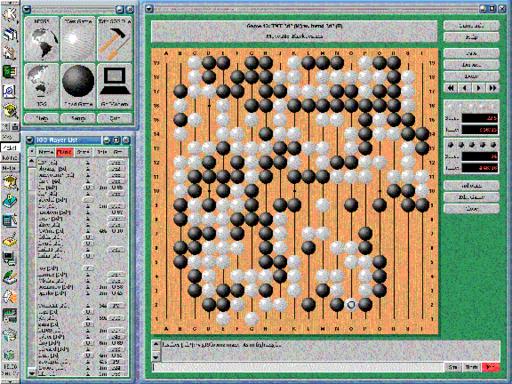This screenshot has width=512, height=384.
Task: Click the black stone Load Game tile
Action: [78, 86]
